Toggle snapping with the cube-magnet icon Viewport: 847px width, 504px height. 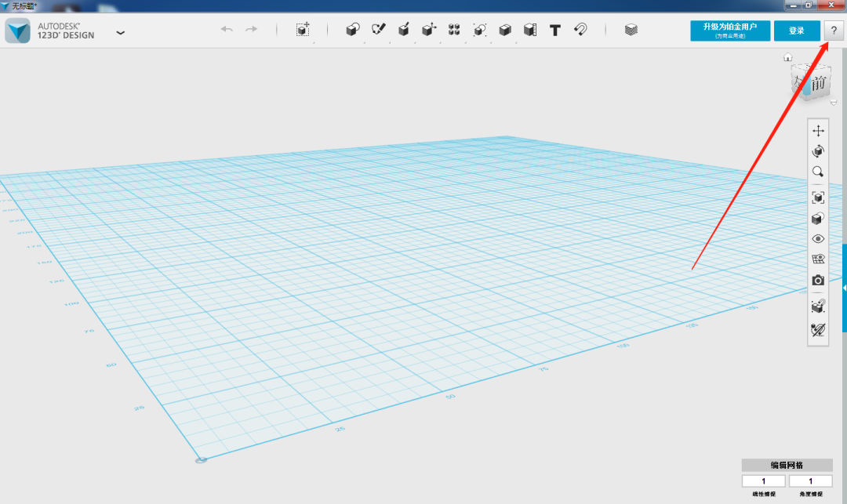pos(818,306)
